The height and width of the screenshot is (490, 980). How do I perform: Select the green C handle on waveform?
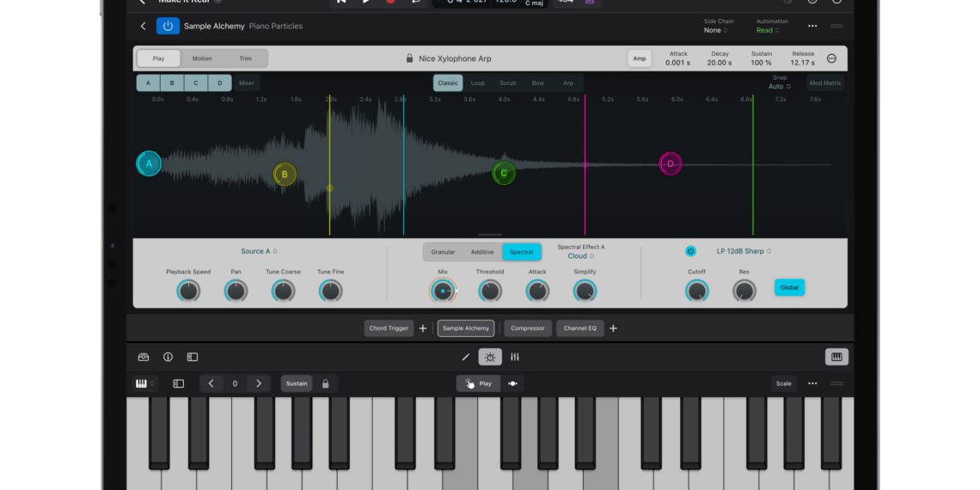[x=504, y=174]
